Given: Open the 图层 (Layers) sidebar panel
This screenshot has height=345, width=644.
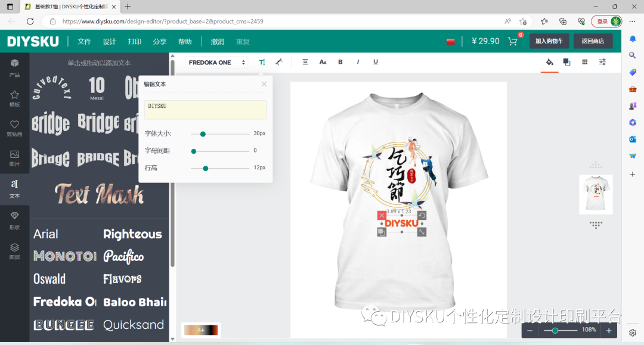Looking at the screenshot, I should pos(14,251).
